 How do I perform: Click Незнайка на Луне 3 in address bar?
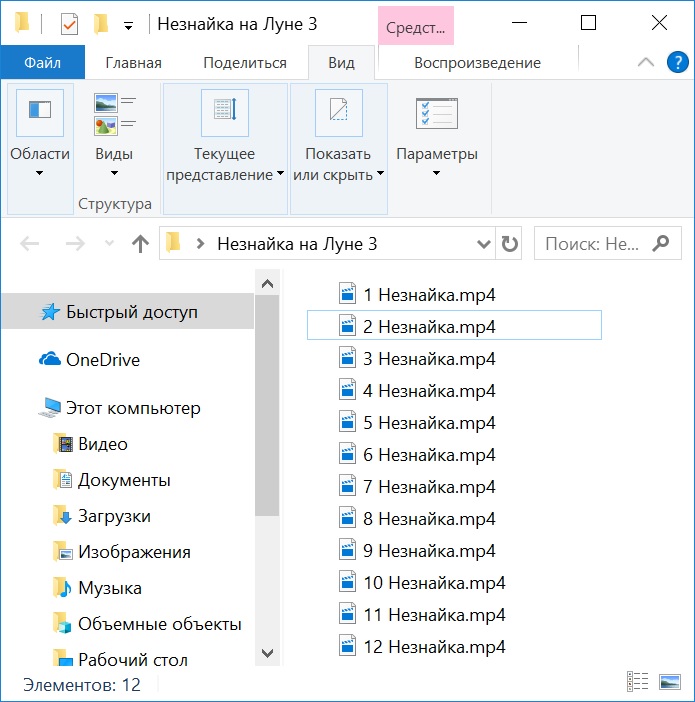pyautogui.click(x=297, y=244)
